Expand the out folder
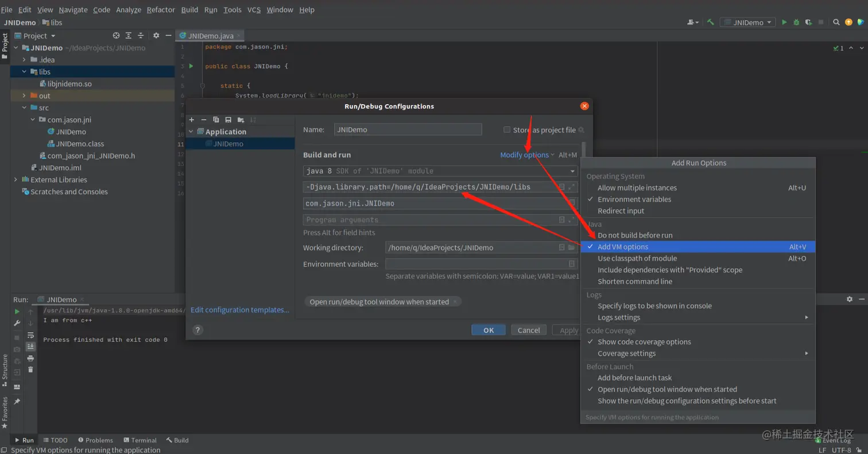Screen dimensions: 868x454 point(24,96)
